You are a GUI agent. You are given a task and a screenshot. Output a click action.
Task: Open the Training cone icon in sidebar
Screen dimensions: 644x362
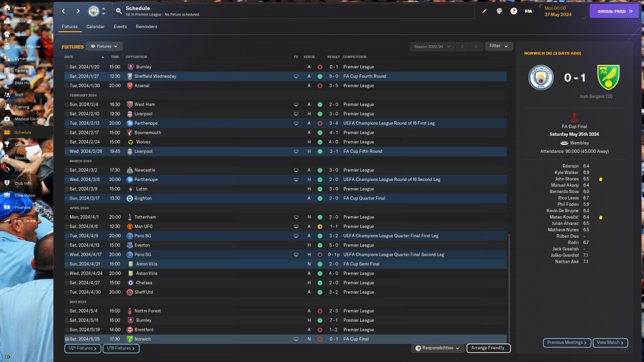click(7, 107)
